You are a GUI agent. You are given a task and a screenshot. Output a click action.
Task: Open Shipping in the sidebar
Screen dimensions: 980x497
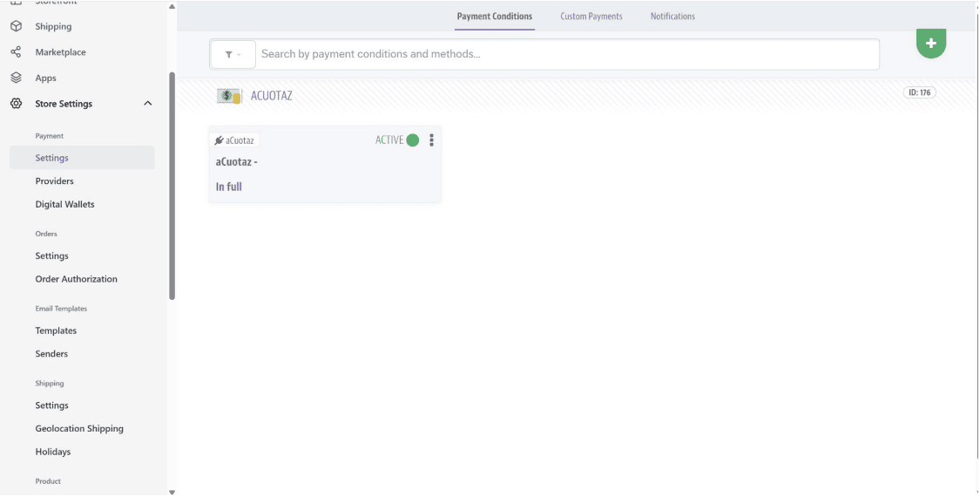tap(53, 26)
